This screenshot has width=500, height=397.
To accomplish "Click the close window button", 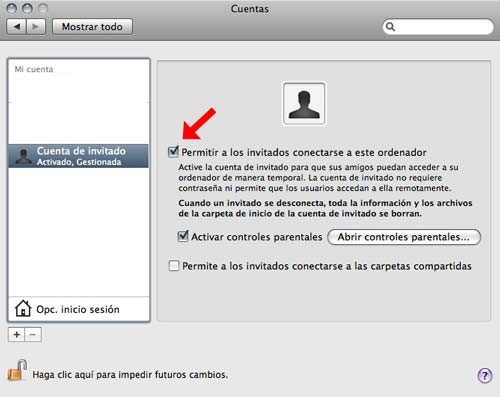I will [x=12, y=8].
